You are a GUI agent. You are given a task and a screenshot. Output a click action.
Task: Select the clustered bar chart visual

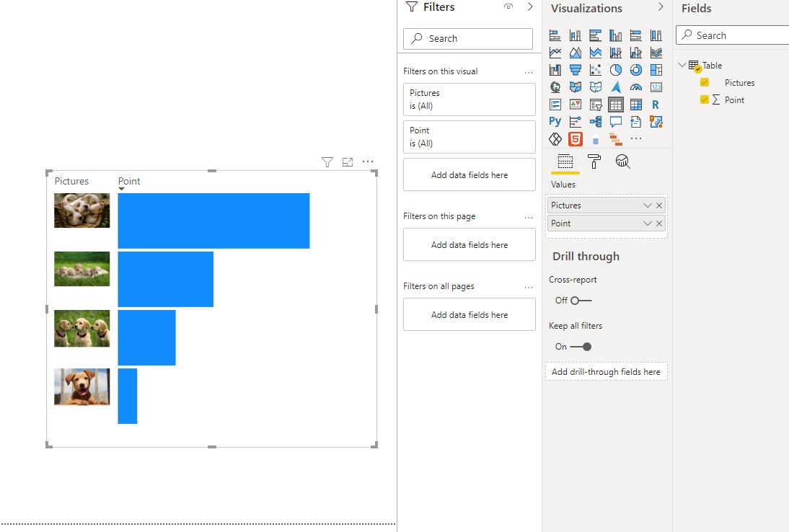(595, 35)
